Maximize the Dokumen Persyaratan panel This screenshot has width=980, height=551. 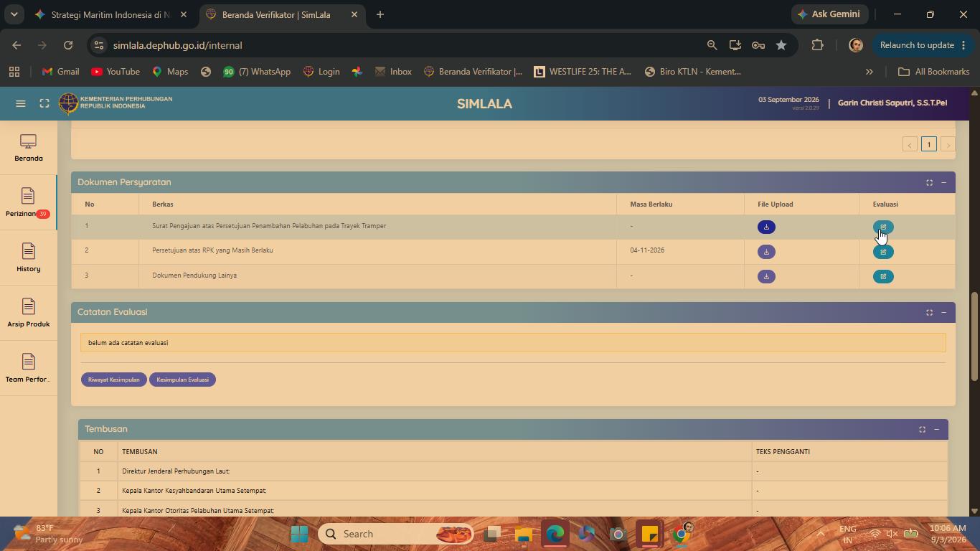tap(929, 182)
